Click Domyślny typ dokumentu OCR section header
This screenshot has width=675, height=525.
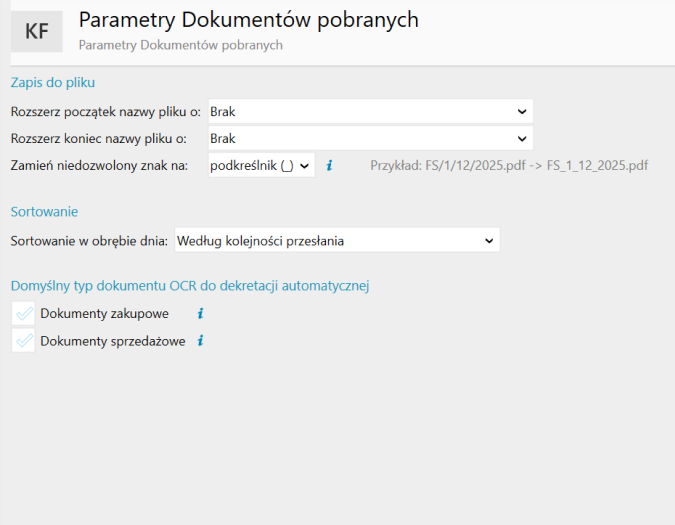tap(190, 286)
